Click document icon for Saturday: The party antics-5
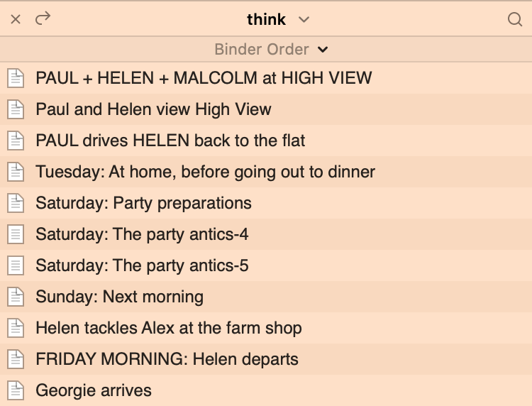This screenshot has height=406, width=532. coord(16,265)
